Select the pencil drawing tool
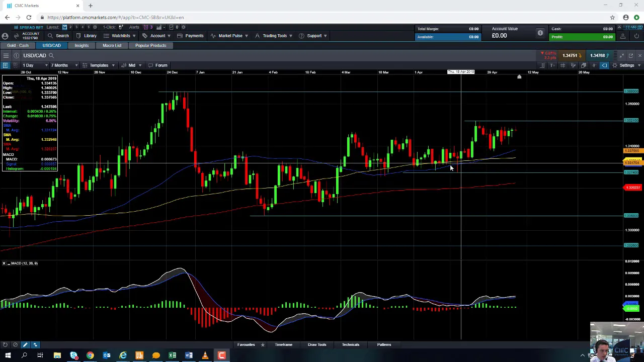The height and width of the screenshot is (362, 644). coord(25,345)
